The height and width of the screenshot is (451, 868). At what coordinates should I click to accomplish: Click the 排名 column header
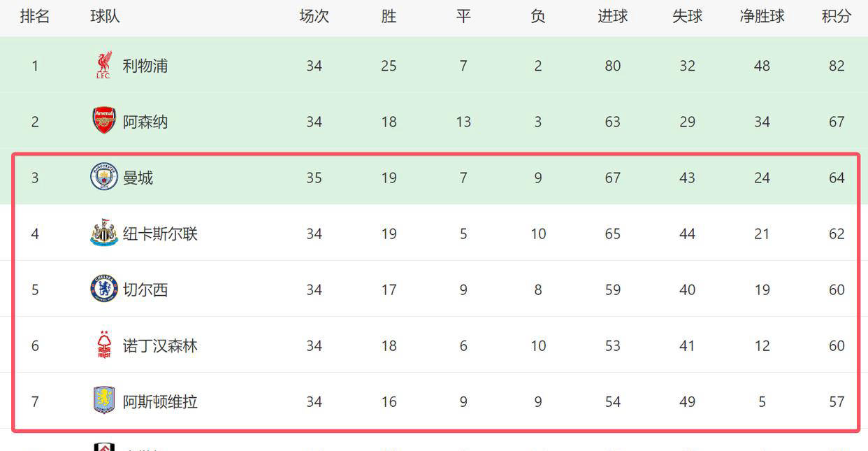[35, 16]
